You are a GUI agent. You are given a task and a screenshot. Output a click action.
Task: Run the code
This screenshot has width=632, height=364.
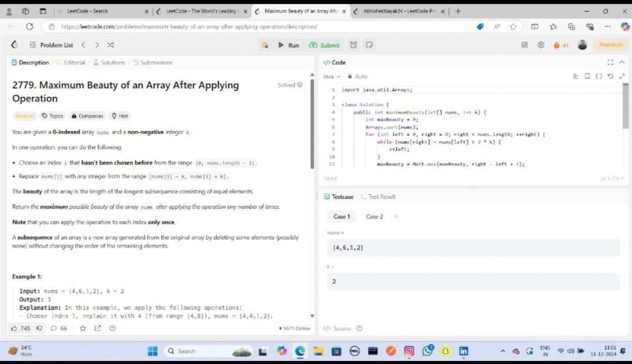(x=288, y=45)
